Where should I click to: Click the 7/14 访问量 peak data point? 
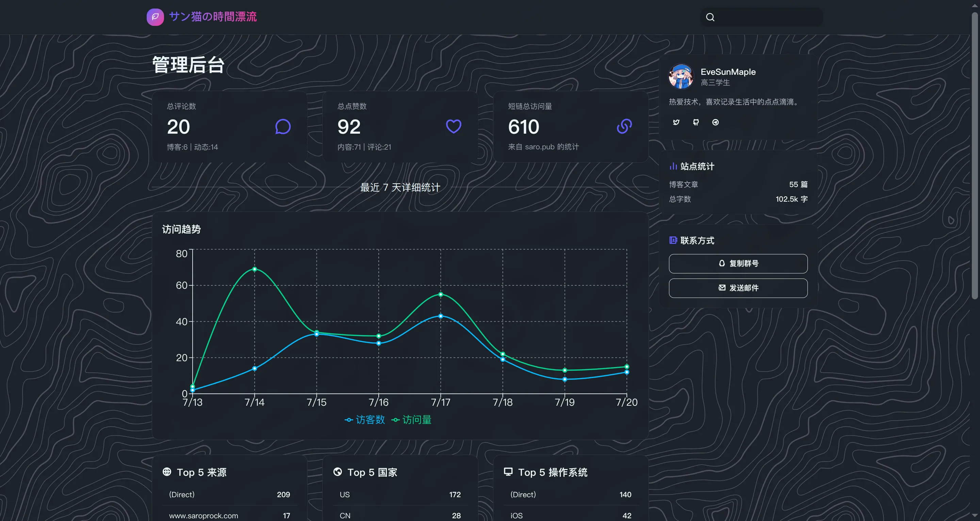click(x=255, y=269)
